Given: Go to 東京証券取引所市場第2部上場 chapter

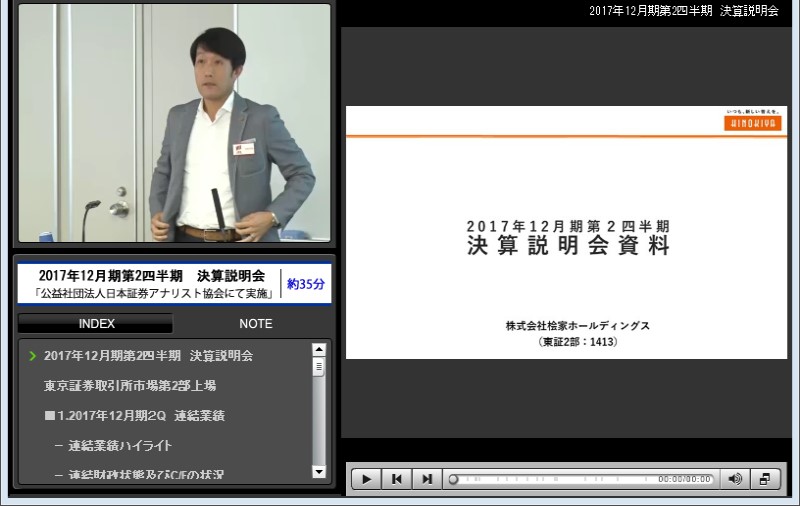Looking at the screenshot, I should 130,385.
